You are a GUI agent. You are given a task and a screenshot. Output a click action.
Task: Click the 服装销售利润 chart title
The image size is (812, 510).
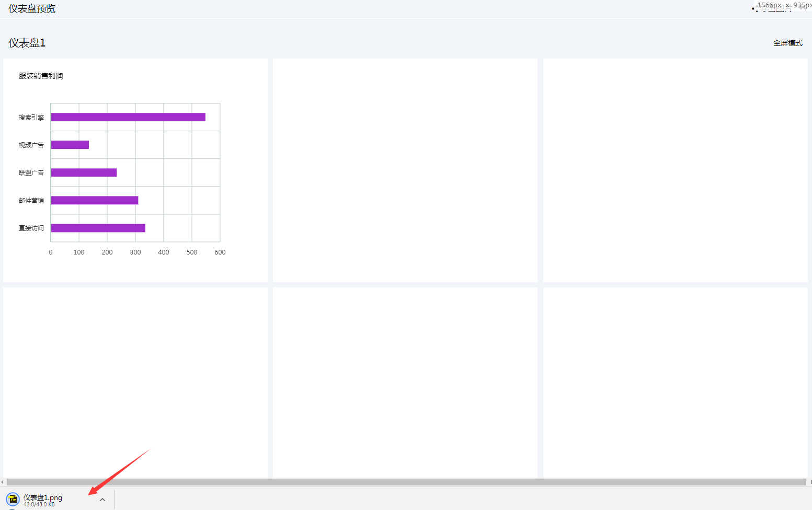[x=41, y=76]
